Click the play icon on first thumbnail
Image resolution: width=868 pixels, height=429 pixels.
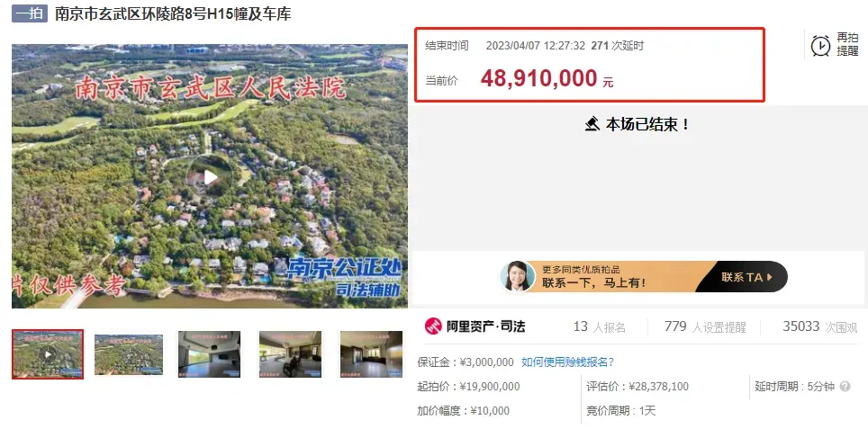[x=48, y=354]
